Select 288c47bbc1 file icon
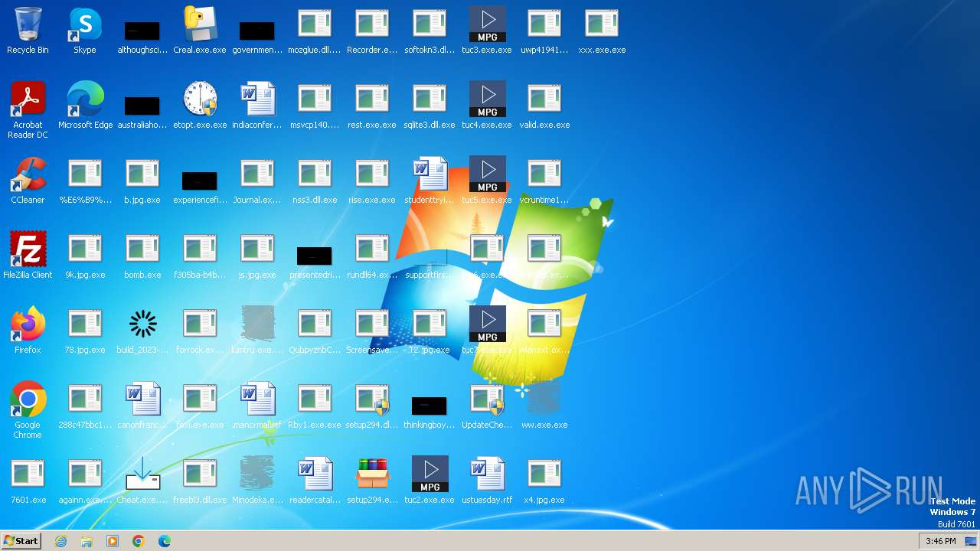The width and height of the screenshot is (980, 551). pyautogui.click(x=85, y=399)
